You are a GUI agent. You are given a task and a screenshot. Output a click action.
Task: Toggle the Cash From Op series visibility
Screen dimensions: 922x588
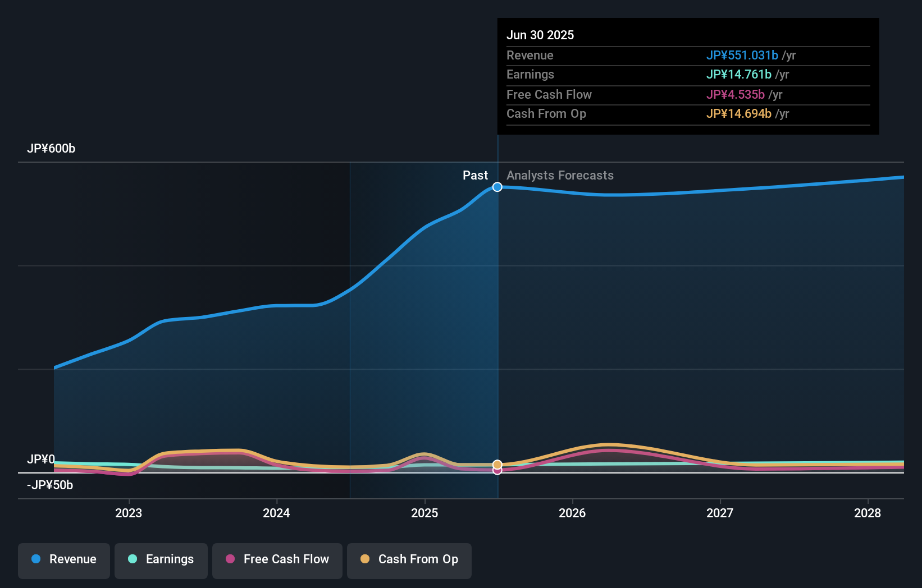point(409,560)
